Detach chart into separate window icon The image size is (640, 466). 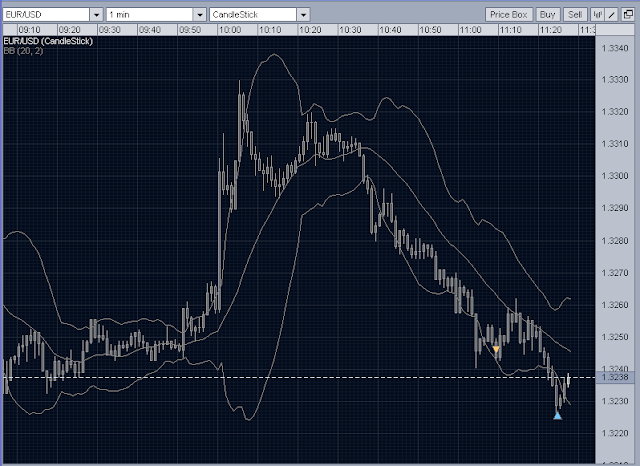tap(628, 15)
